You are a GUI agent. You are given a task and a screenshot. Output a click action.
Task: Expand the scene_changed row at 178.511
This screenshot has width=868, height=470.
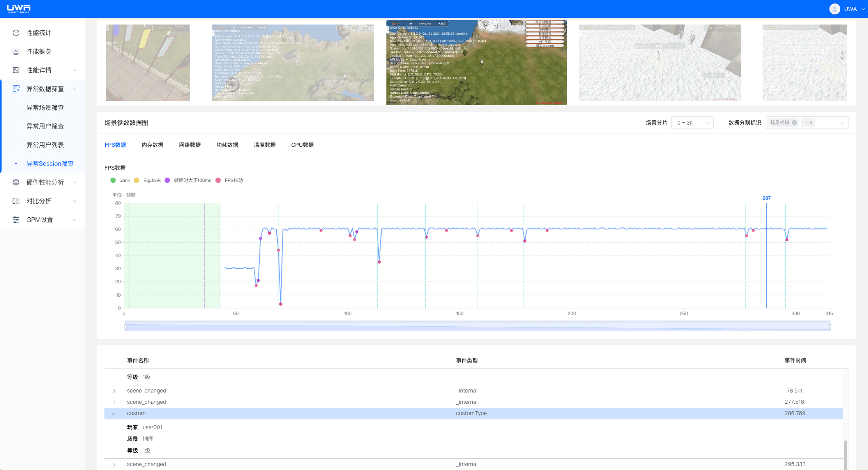click(x=114, y=391)
